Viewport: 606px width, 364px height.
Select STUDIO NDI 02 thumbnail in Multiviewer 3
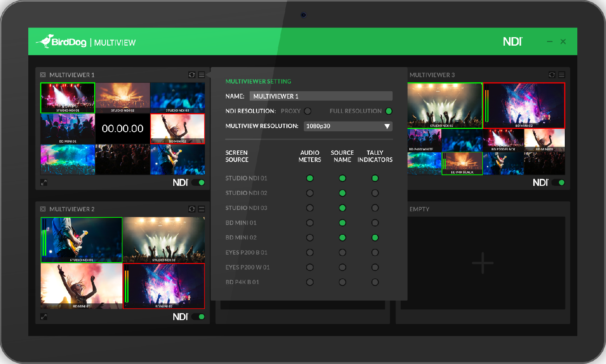click(445, 105)
